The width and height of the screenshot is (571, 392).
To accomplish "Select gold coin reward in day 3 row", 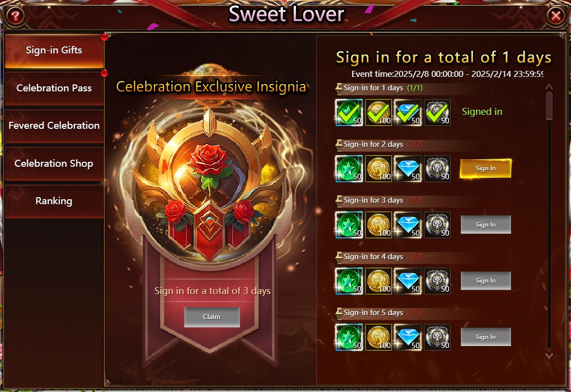I will coord(378,225).
